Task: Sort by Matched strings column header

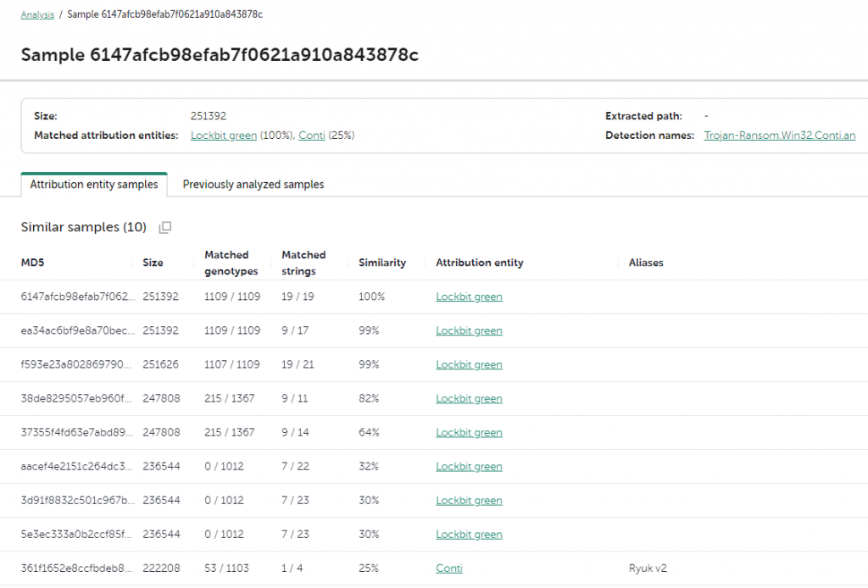Action: click(303, 263)
